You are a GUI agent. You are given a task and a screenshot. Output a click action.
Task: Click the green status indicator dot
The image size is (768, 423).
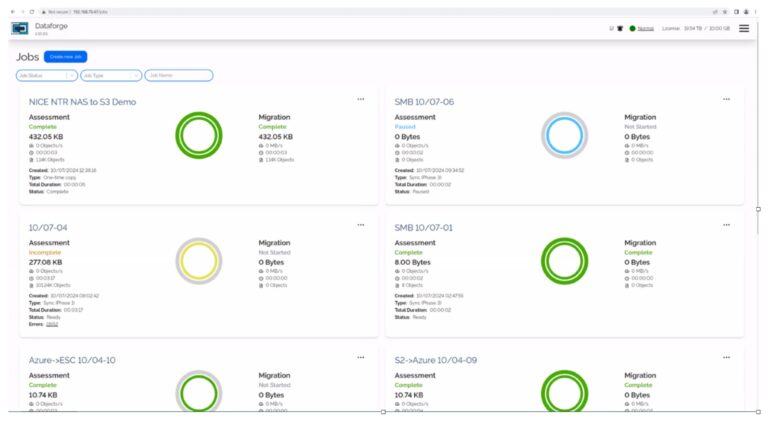pyautogui.click(x=632, y=28)
